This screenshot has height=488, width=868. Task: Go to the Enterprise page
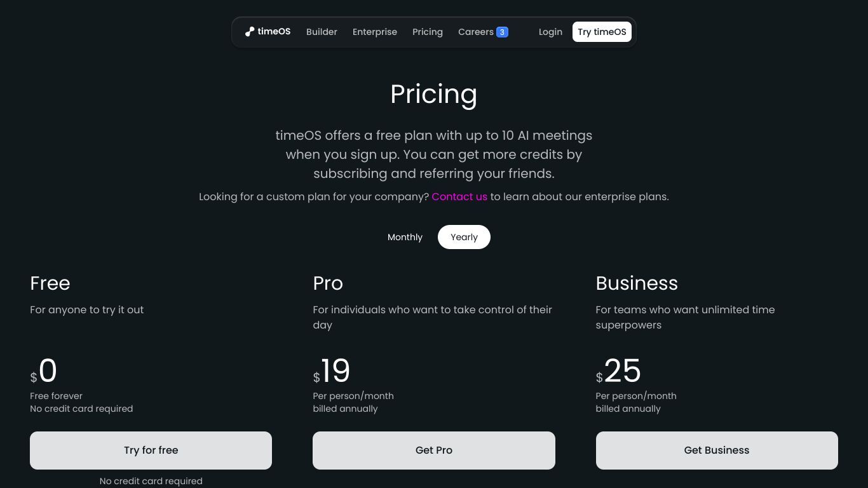375,32
